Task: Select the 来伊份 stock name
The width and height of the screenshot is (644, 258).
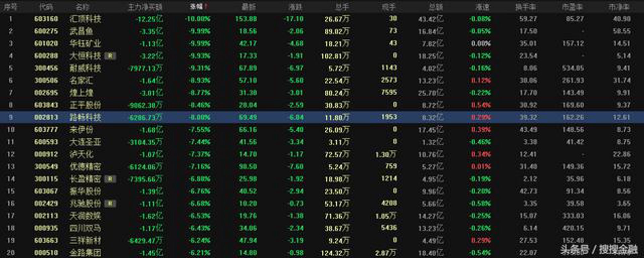Action: click(81, 130)
